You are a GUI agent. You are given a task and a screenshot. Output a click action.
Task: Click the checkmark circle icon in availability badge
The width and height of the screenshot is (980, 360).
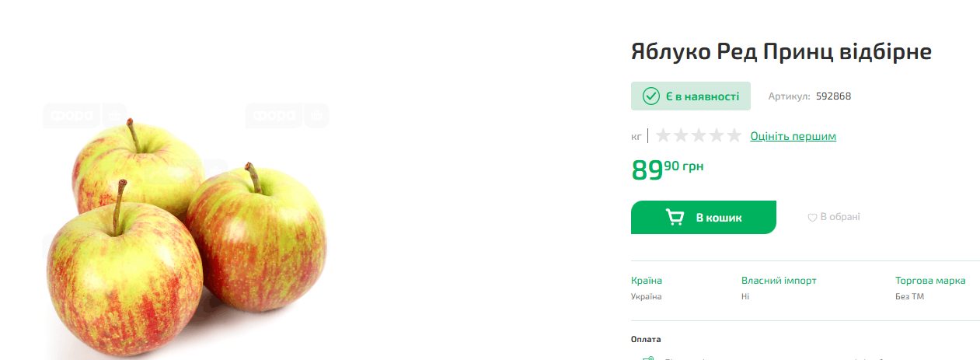click(x=651, y=96)
